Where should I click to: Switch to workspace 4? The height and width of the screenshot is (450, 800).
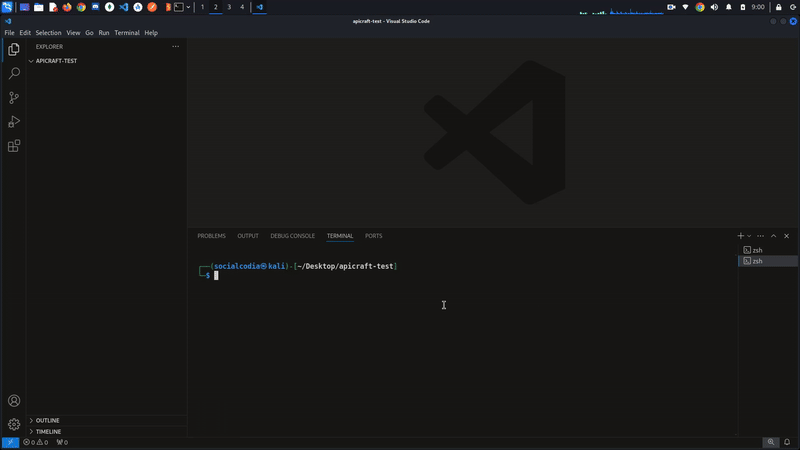pos(242,7)
